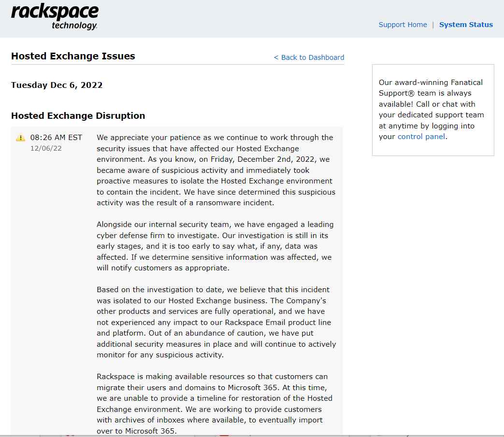Click the Tuesday Dec 6, 2022 date header
This screenshot has width=504, height=437.
coord(57,85)
